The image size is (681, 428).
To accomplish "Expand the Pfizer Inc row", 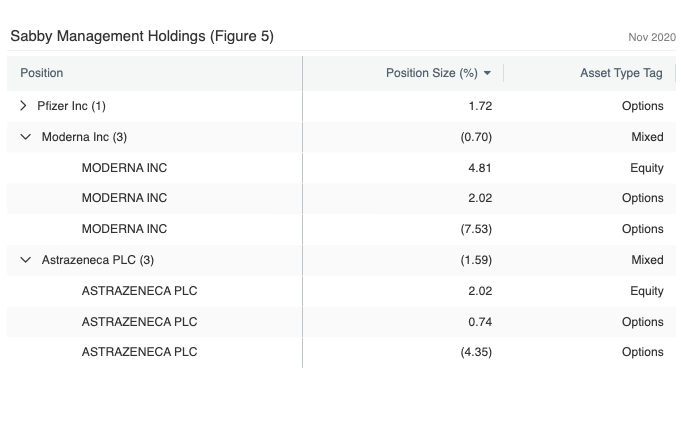I will click(x=24, y=105).
